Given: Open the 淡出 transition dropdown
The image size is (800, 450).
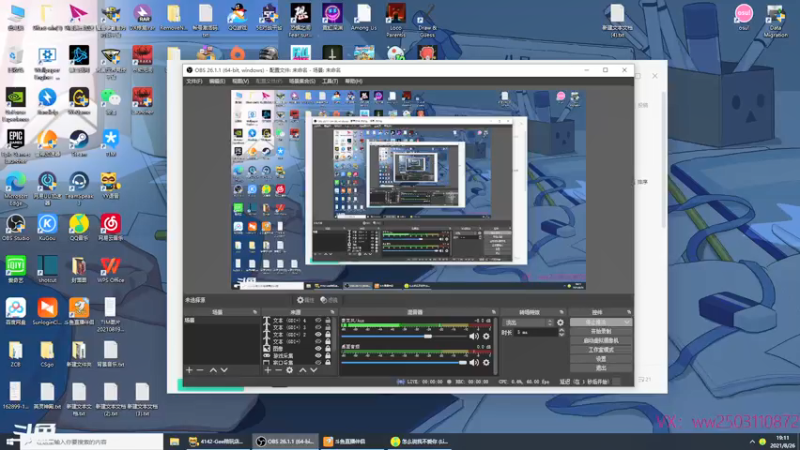Looking at the screenshot, I should click(x=528, y=322).
